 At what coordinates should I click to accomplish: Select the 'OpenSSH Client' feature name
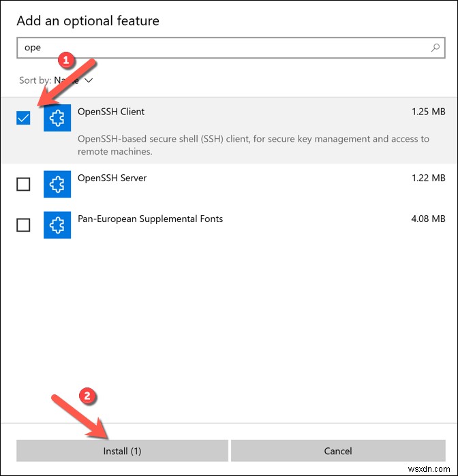point(111,112)
